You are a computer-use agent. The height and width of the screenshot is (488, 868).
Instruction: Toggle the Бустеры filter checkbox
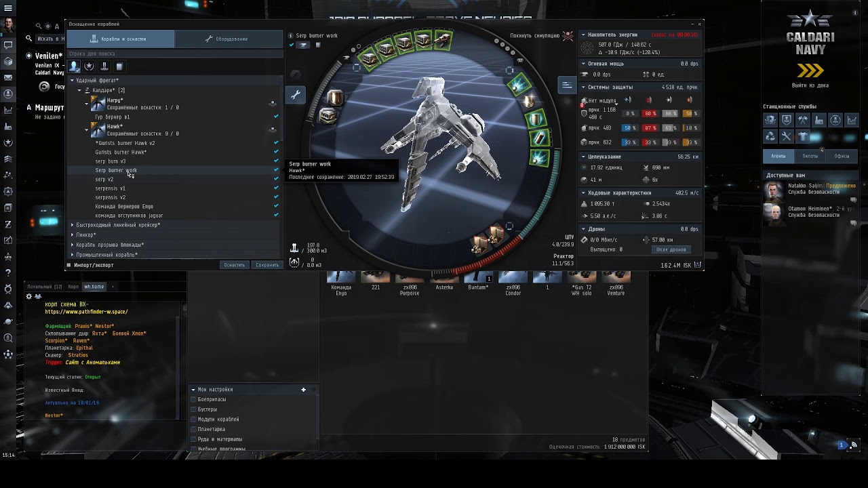click(x=193, y=409)
